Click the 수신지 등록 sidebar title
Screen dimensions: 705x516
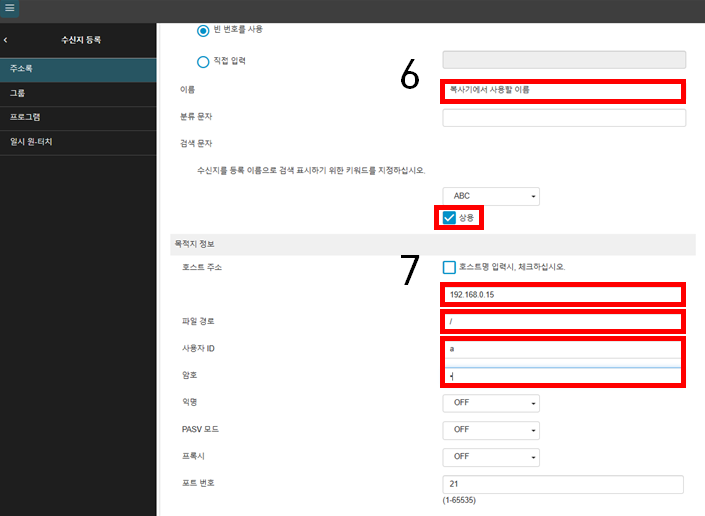[81, 40]
